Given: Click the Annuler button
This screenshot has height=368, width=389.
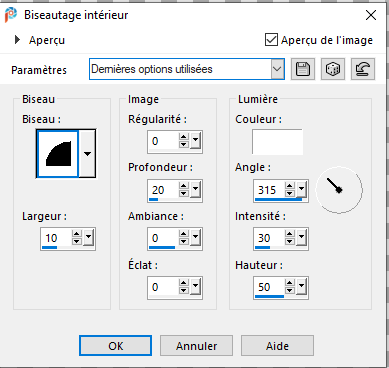Looking at the screenshot, I should pos(196,346).
